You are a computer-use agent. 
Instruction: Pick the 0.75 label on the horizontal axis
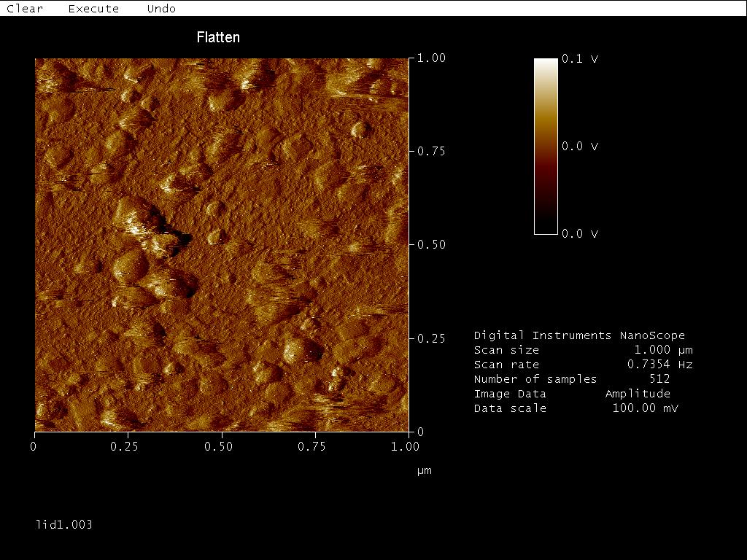click(x=312, y=446)
